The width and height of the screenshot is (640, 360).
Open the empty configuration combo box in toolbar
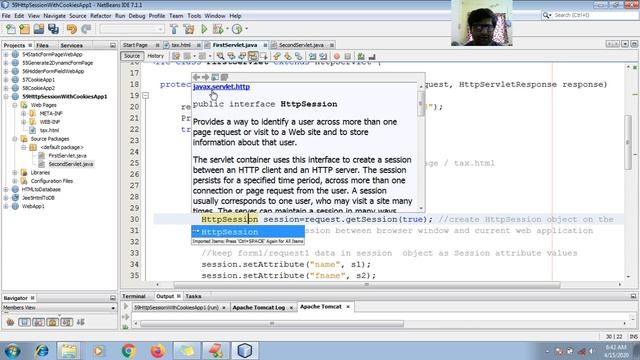[x=131, y=29]
